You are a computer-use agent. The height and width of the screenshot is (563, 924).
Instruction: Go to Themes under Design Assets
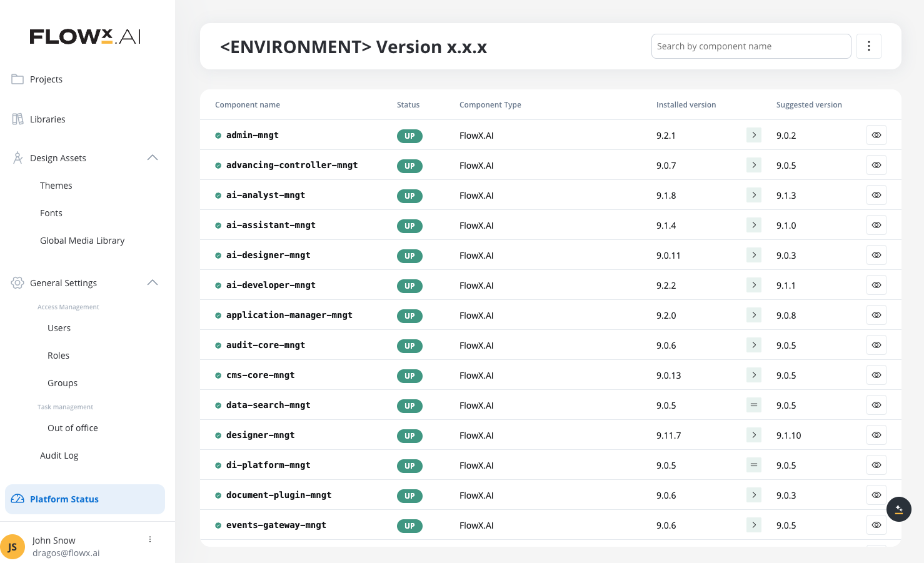pyautogui.click(x=56, y=186)
